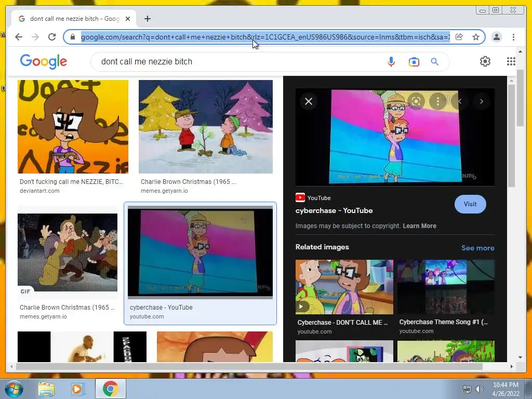Open the Charlie Brown Christmas tree image
Viewport: 532px width, 399px height.
tap(206, 127)
